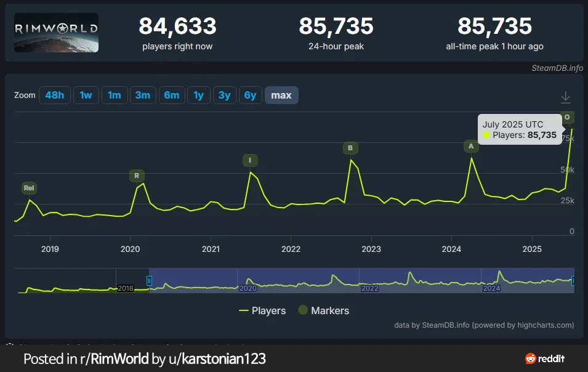Click the 'A' marker in 2024

tap(471, 147)
